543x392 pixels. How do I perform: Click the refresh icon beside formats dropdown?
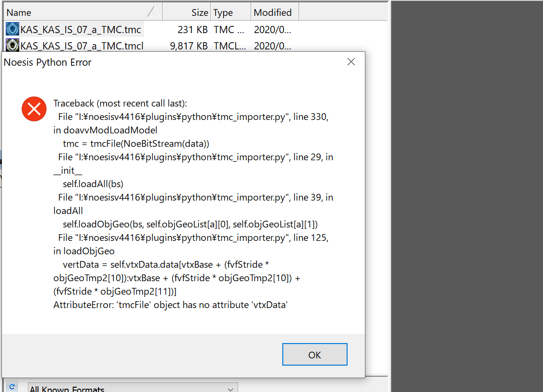pos(12,386)
